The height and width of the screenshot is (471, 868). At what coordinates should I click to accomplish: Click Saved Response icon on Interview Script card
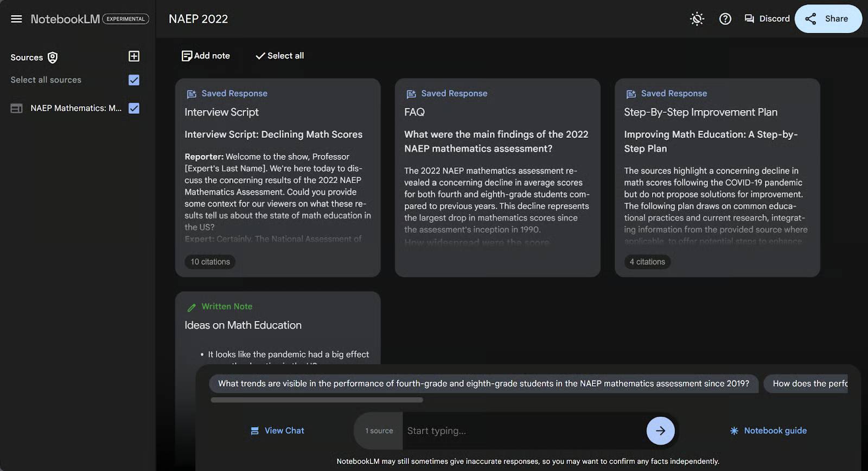pos(192,94)
